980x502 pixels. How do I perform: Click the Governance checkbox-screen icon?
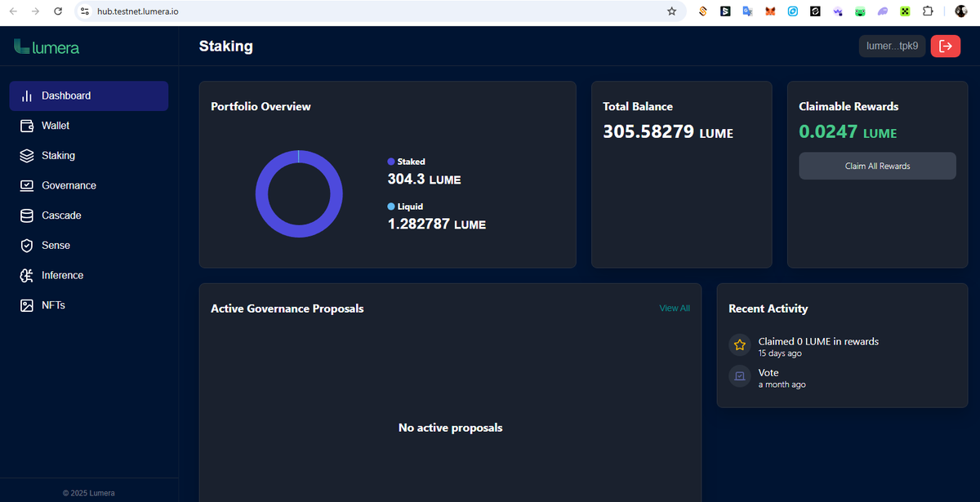(27, 185)
